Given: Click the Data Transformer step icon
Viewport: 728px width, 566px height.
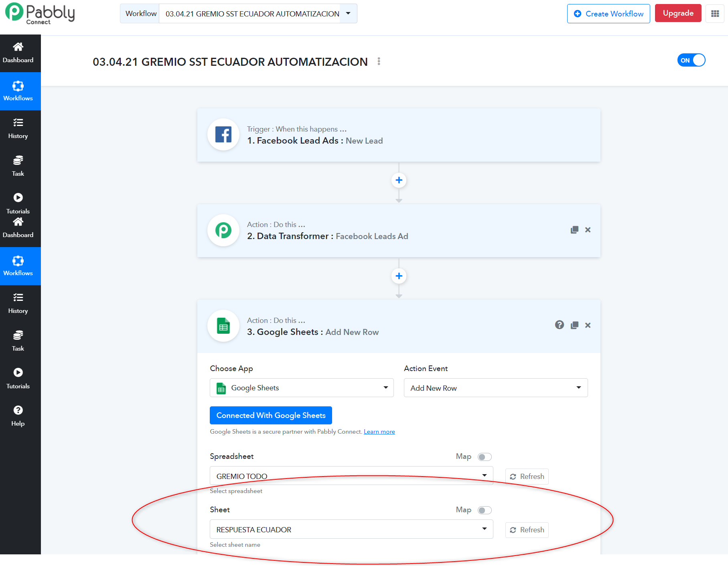Looking at the screenshot, I should coord(223,230).
